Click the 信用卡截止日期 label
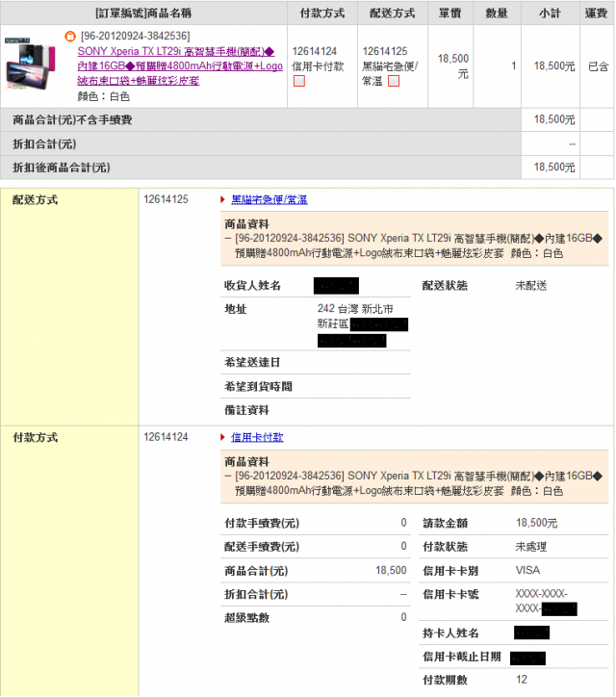This screenshot has width=616, height=697. [x=462, y=657]
